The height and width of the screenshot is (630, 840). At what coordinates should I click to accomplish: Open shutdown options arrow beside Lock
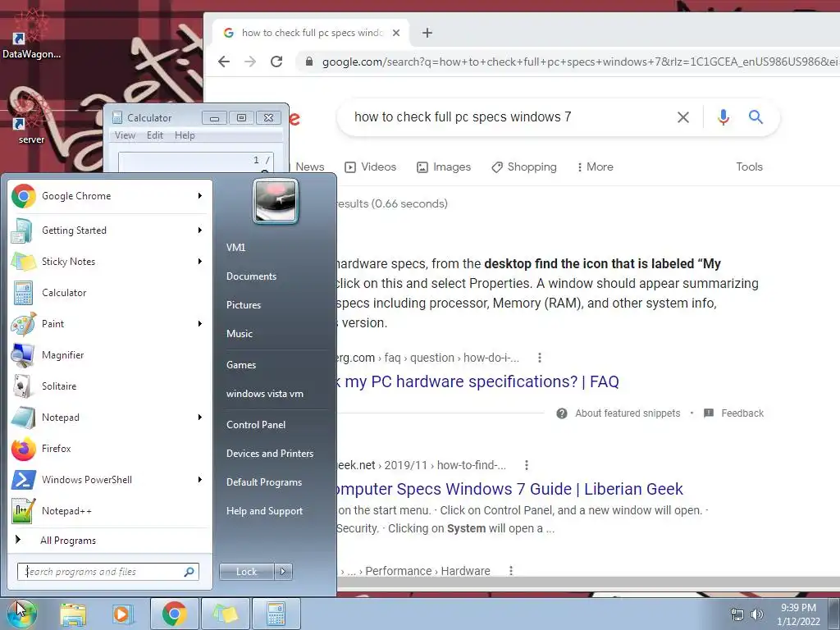[x=283, y=572]
